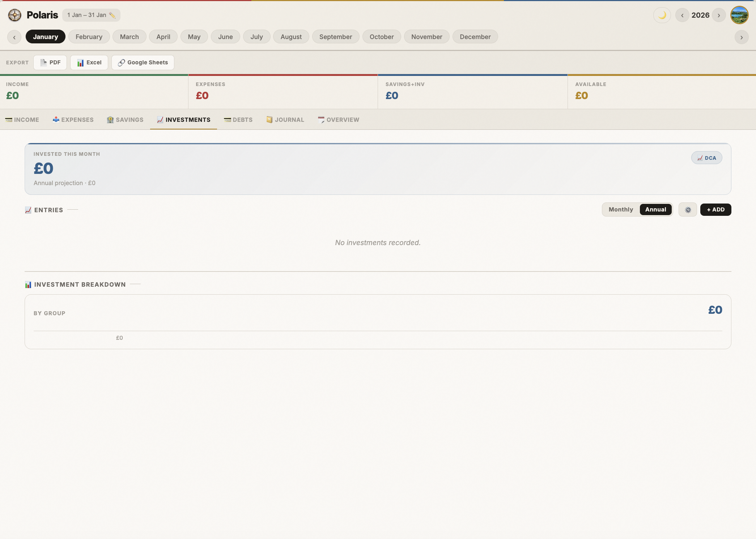Click the Income summary card
Viewport: 756px width, 539px height.
click(x=94, y=92)
